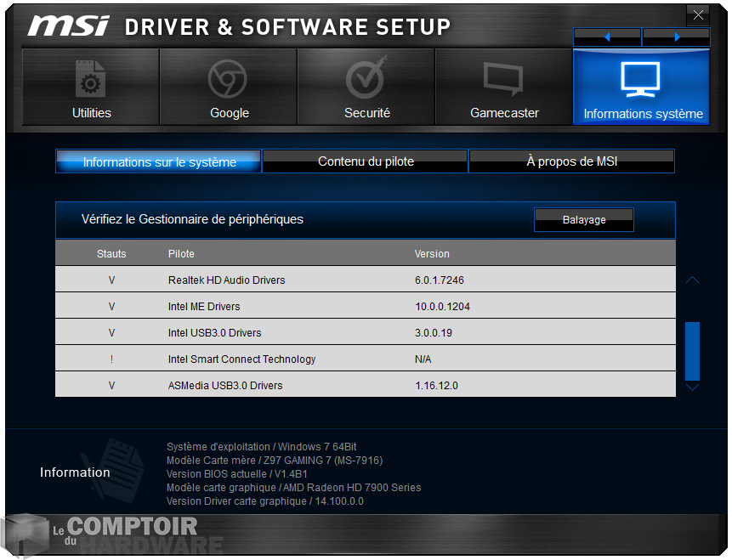This screenshot has width=732, height=560.
Task: Click the Vérifiez le Gestionnaire de périphériques label
Action: (x=192, y=219)
